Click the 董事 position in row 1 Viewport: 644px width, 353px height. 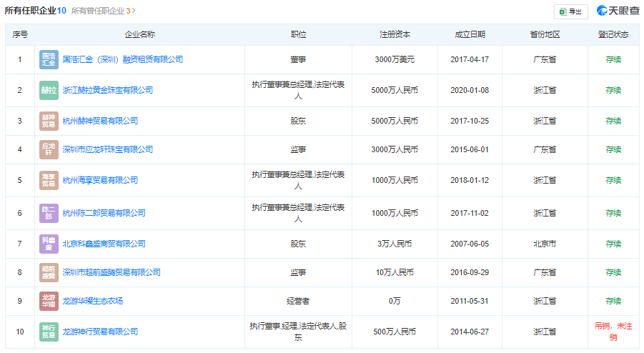pos(298,59)
